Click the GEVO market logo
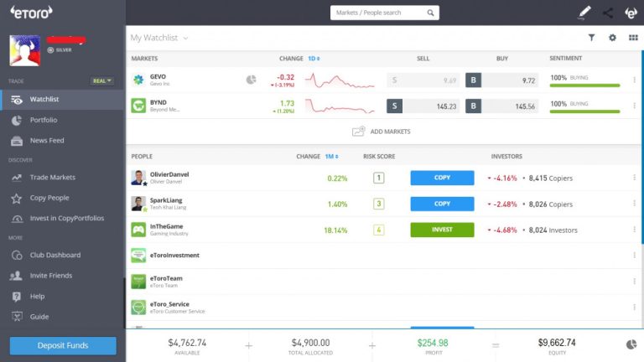644x362 pixels. point(138,80)
